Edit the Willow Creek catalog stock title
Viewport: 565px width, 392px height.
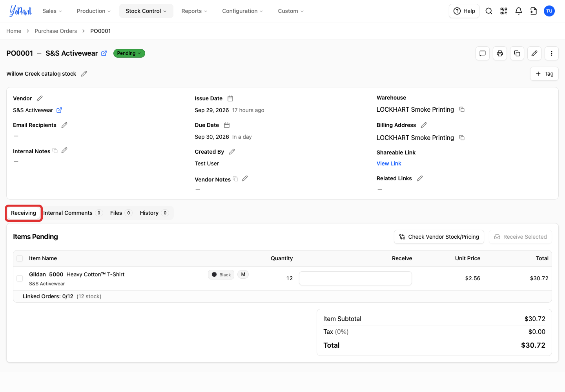(x=84, y=74)
